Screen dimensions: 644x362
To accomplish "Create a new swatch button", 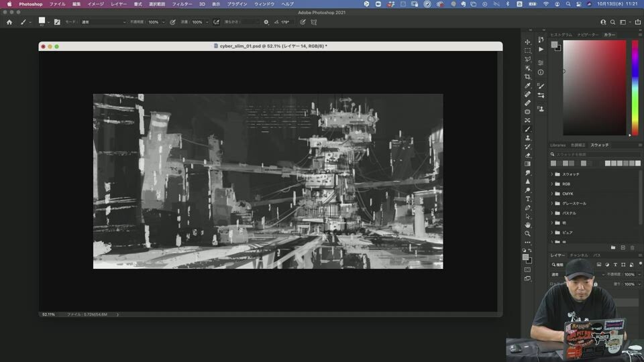I will [623, 248].
